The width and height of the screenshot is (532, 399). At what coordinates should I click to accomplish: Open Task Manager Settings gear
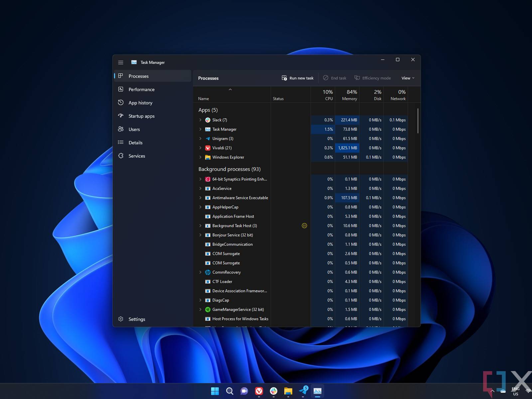[x=121, y=319]
